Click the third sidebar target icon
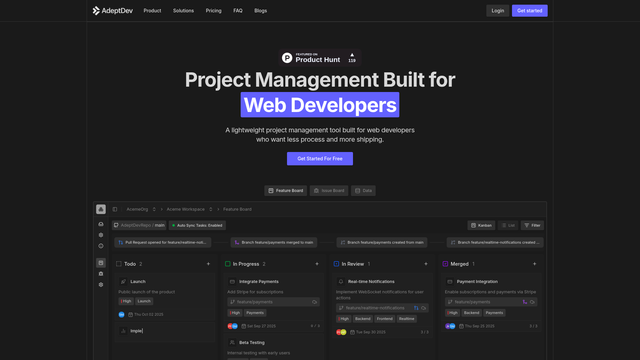Viewport: 640px width, 360px height. pyautogui.click(x=101, y=246)
